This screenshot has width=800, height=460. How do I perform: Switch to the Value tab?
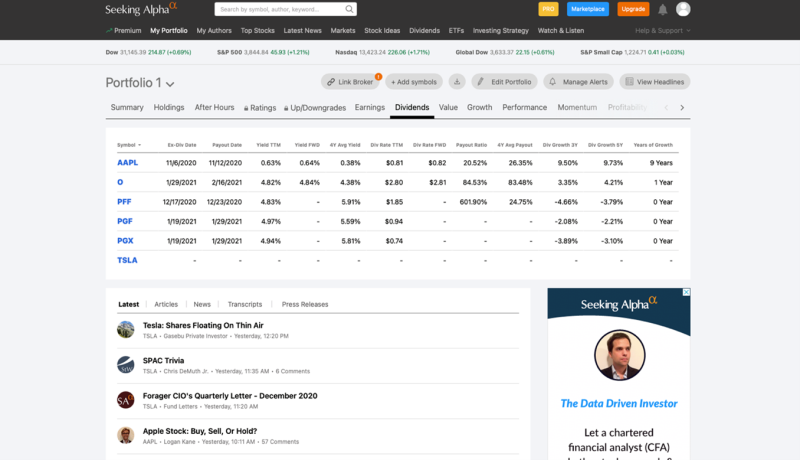point(448,108)
